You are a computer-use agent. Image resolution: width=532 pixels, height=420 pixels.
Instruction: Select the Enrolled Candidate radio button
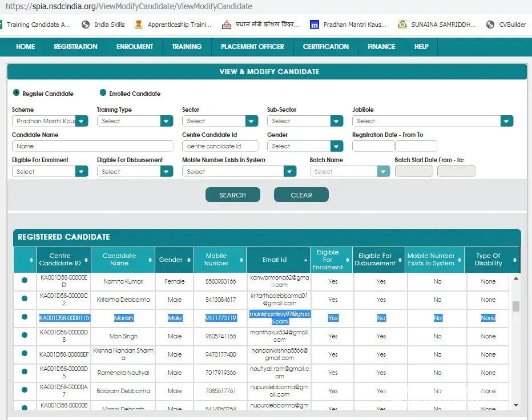103,93
